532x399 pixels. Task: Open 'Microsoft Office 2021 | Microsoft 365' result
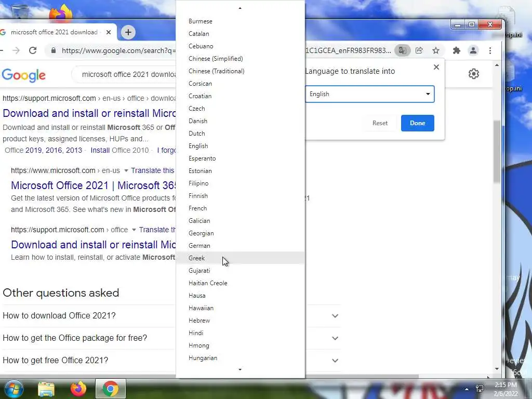[94, 185]
